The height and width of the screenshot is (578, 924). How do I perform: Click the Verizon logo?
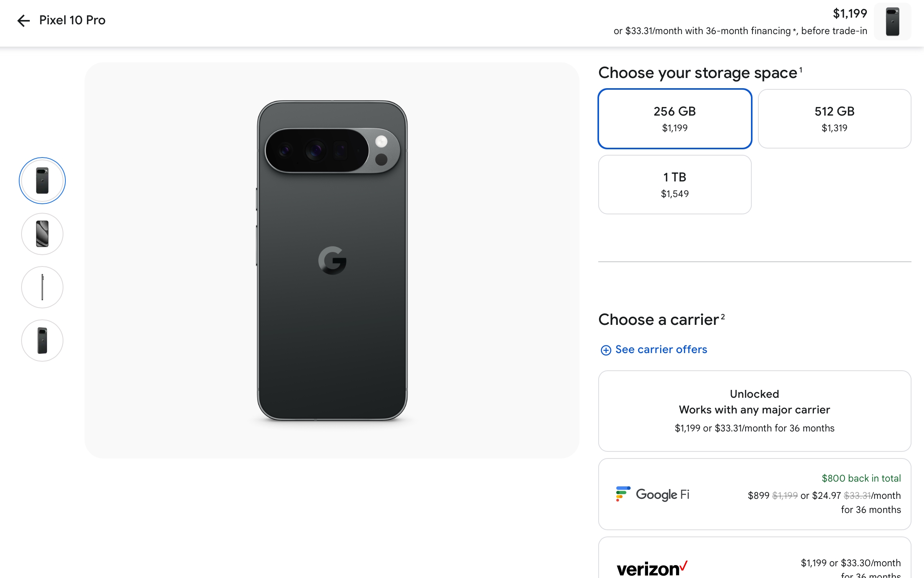(652, 569)
